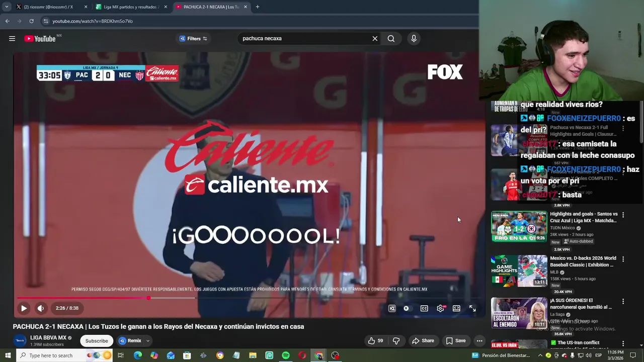Open a new browser tab
The image size is (644, 362).
coord(257,7)
